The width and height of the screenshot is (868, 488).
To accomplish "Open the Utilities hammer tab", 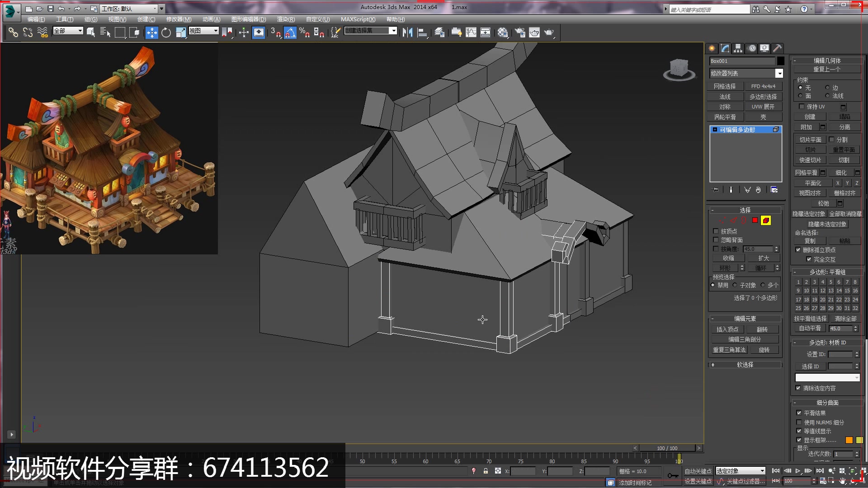I will point(778,48).
